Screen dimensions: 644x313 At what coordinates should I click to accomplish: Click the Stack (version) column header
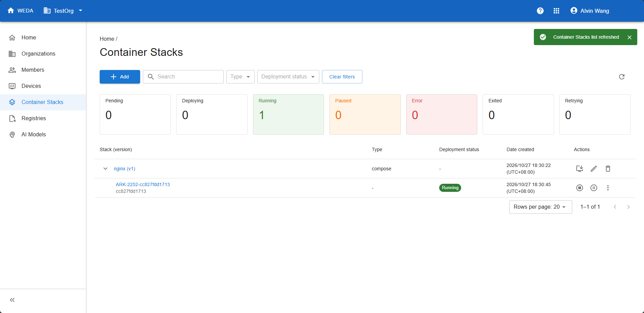[x=116, y=149]
